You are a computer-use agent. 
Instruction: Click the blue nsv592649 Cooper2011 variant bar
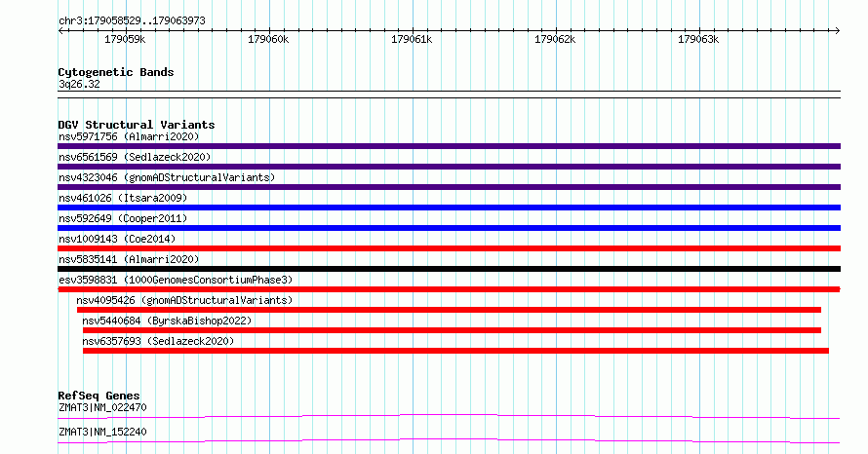click(x=449, y=228)
